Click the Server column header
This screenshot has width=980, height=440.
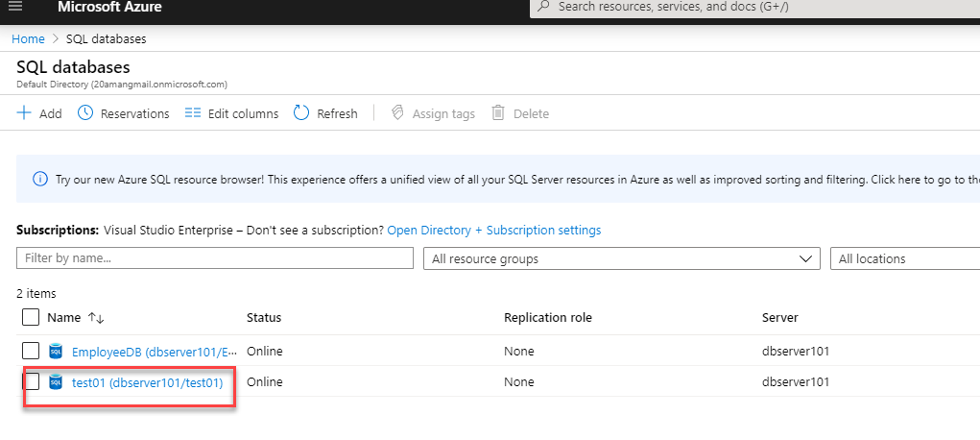tap(780, 317)
